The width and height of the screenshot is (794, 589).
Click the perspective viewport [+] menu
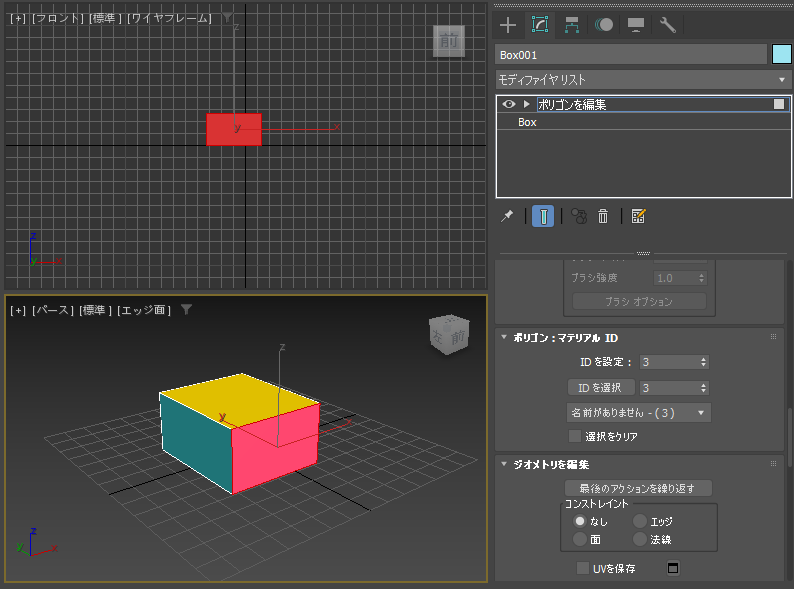pyautogui.click(x=18, y=310)
